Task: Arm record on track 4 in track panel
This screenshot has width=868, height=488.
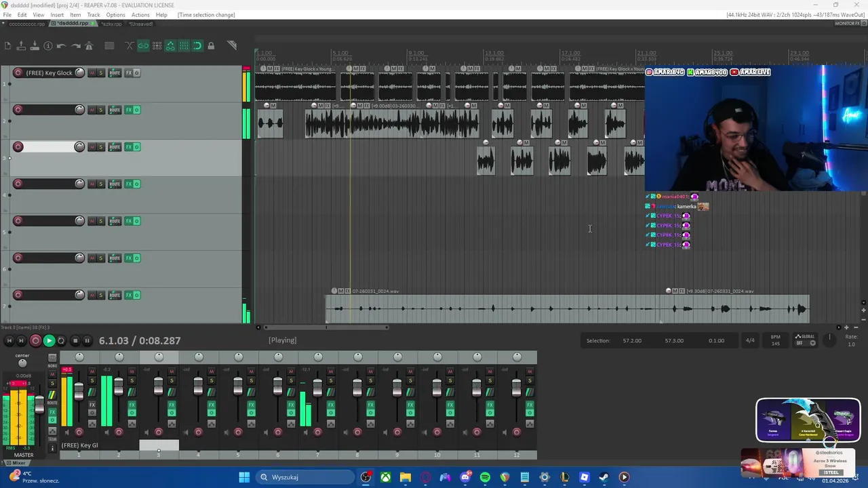Action: tap(18, 184)
